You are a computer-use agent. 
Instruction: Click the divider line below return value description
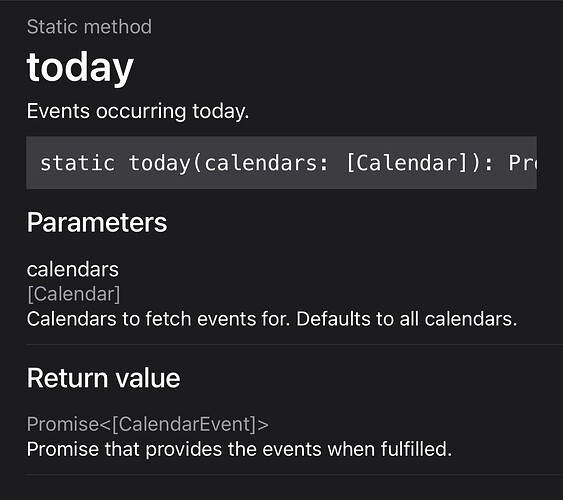click(x=294, y=475)
